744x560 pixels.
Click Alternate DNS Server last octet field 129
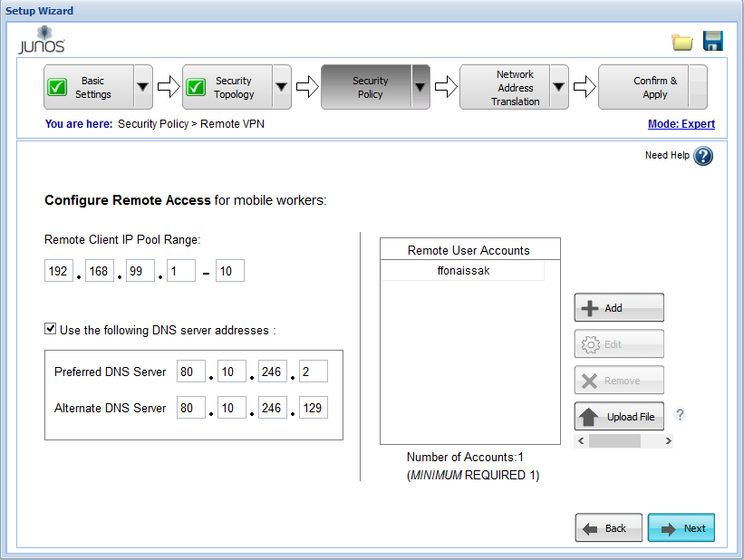click(314, 408)
